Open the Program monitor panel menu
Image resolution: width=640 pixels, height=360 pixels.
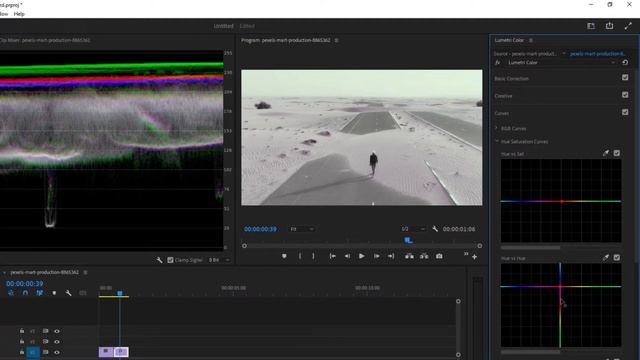pos(336,40)
